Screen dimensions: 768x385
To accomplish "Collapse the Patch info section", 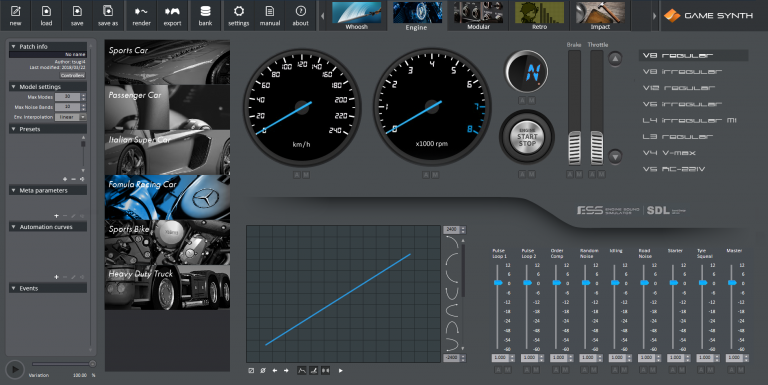I will 14,47.
